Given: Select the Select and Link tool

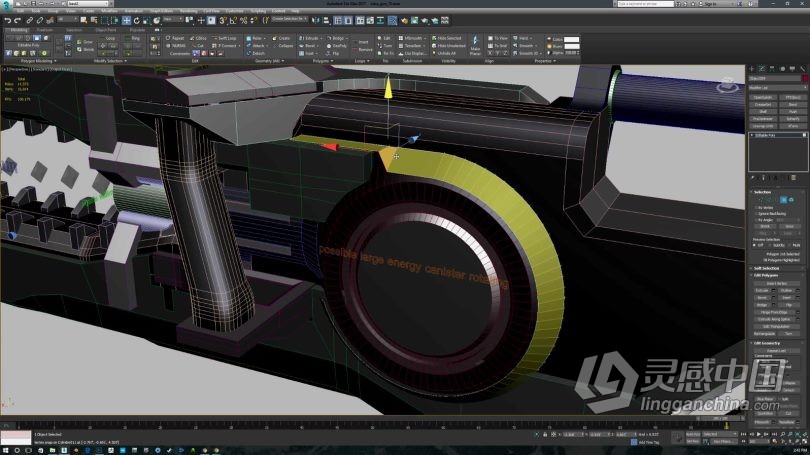Looking at the screenshot, I should click(29, 20).
